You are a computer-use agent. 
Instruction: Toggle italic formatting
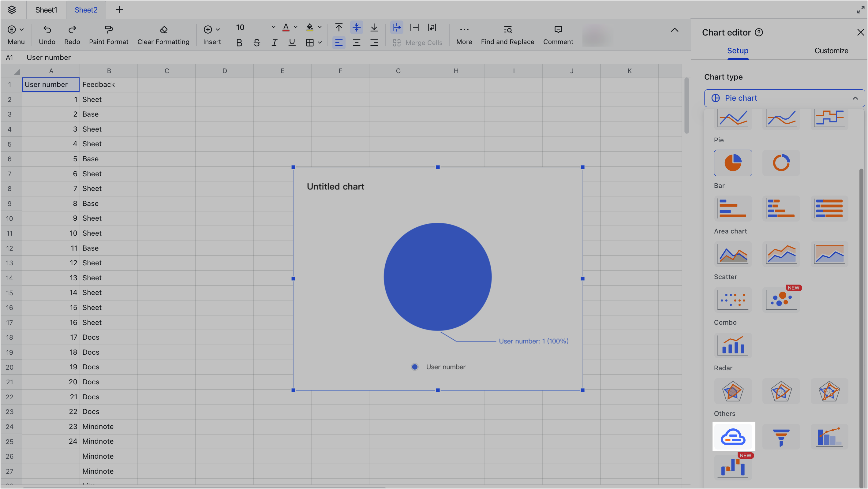coord(274,43)
